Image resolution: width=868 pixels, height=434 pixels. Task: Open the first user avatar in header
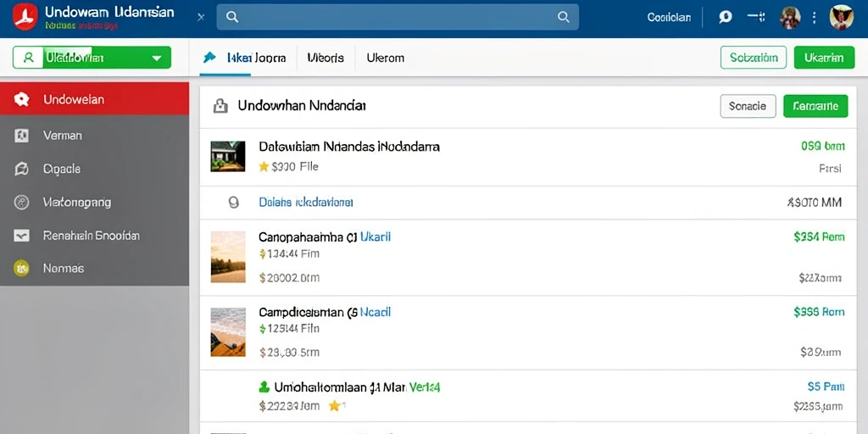tap(790, 17)
